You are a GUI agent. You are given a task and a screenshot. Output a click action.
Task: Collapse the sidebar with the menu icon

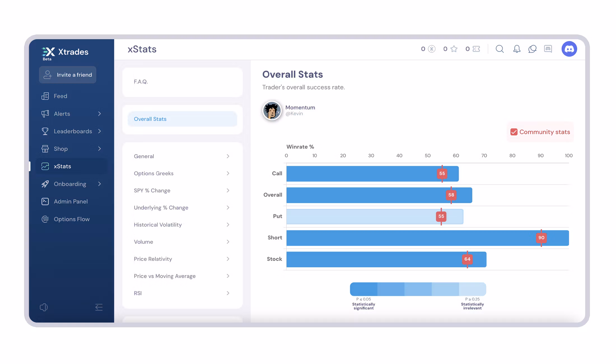coord(99,307)
